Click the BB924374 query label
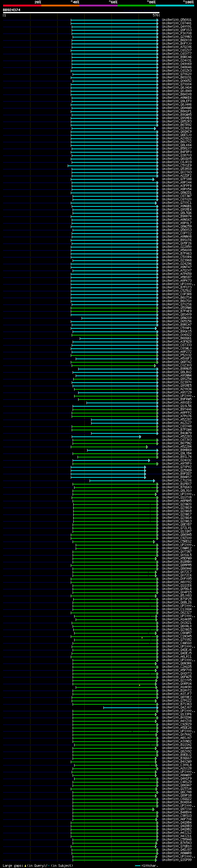This screenshot has width=197, height=868. (11, 10)
